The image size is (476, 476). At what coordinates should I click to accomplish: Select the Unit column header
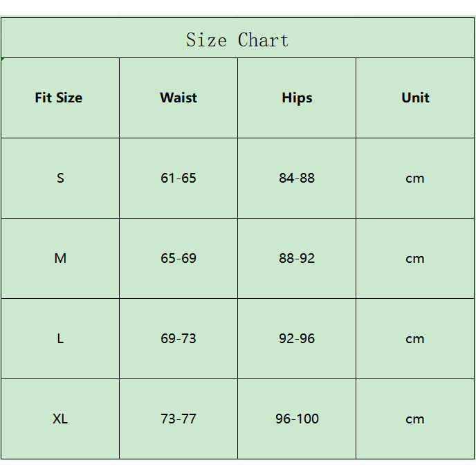pos(415,98)
